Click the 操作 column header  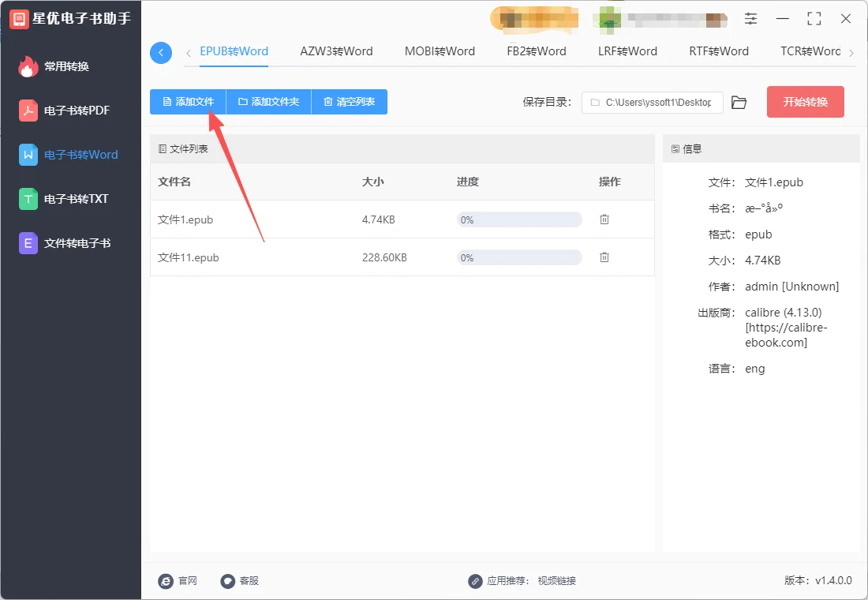[x=609, y=182]
